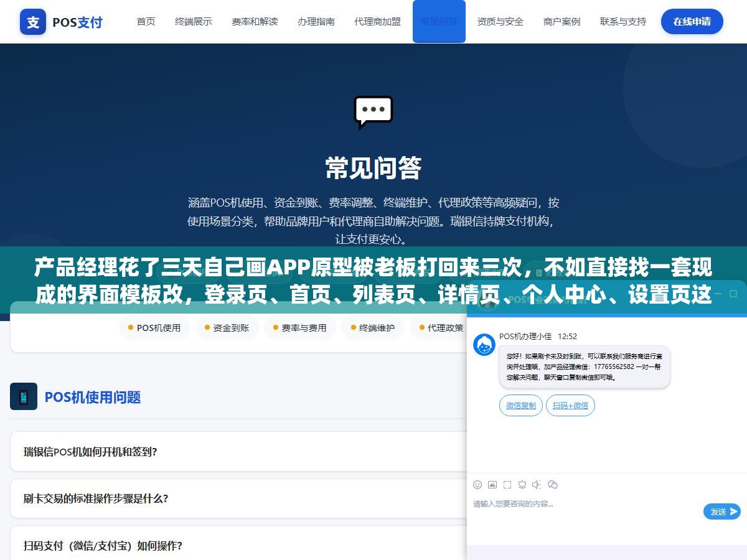Open the 首页 nav item
The height and width of the screenshot is (560, 747).
pos(146,22)
